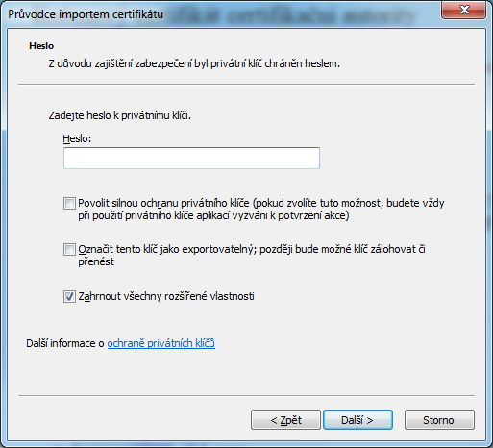This screenshot has width=493, height=448.
Task: Check 'Označit tento klíč jako exportovatelný'
Action: point(69,250)
